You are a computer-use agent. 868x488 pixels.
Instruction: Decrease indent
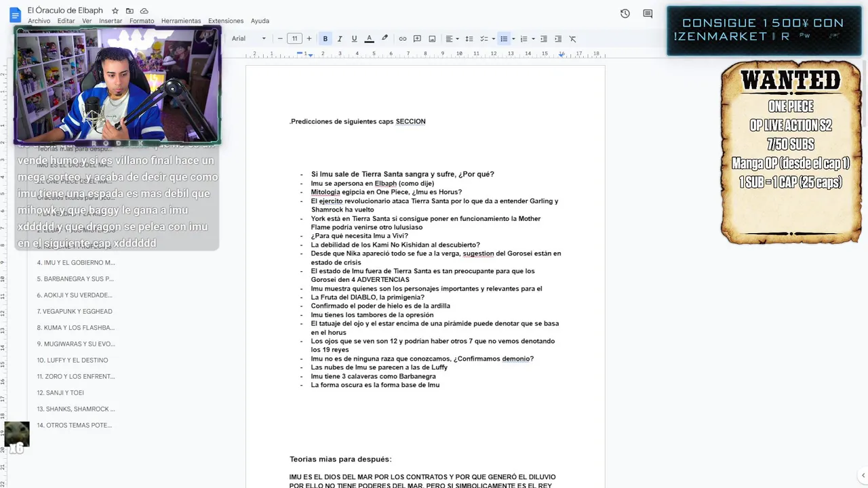(x=544, y=39)
